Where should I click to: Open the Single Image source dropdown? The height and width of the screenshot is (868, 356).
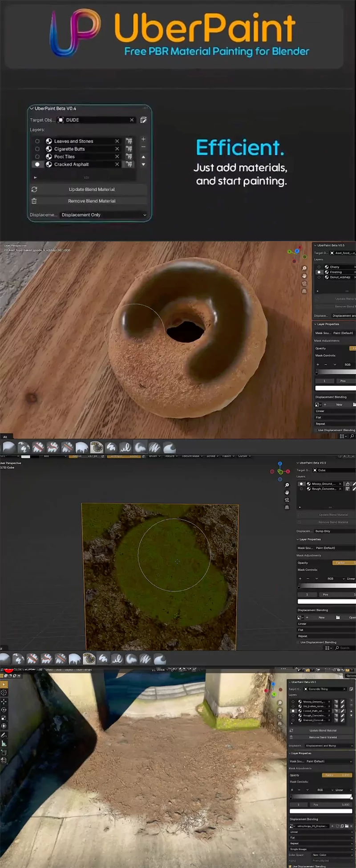tap(321, 849)
